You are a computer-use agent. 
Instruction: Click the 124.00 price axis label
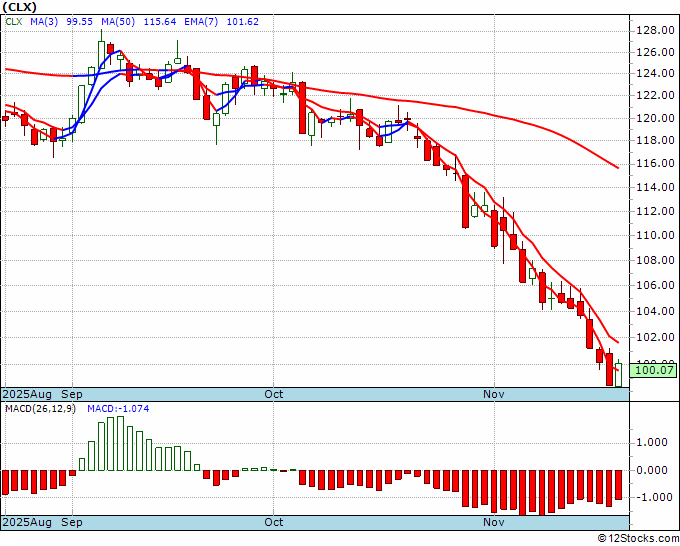pos(655,73)
